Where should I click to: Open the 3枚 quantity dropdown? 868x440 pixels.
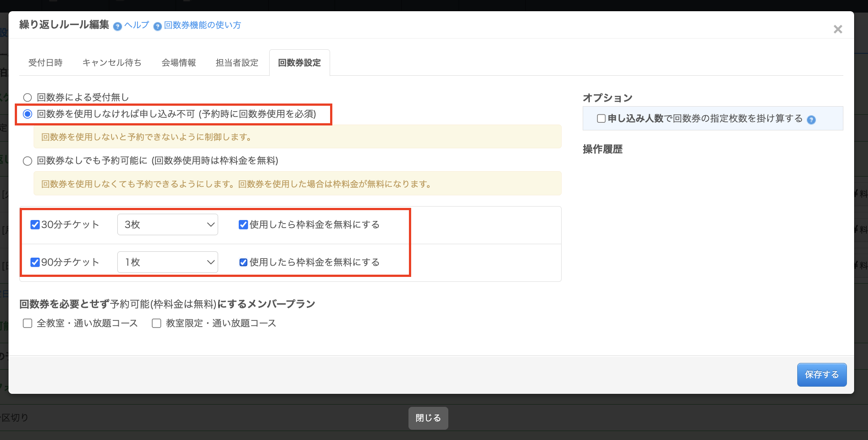[x=168, y=224]
